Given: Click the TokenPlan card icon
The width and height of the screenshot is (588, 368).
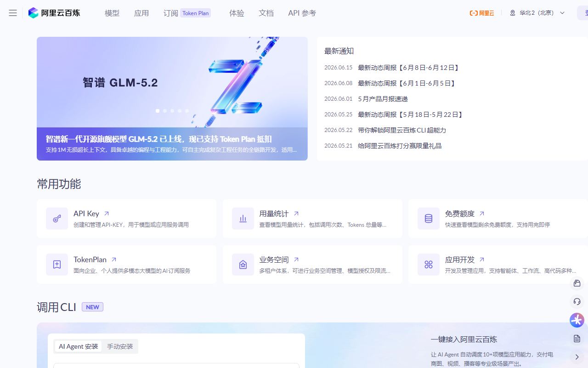Looking at the screenshot, I should tap(57, 264).
